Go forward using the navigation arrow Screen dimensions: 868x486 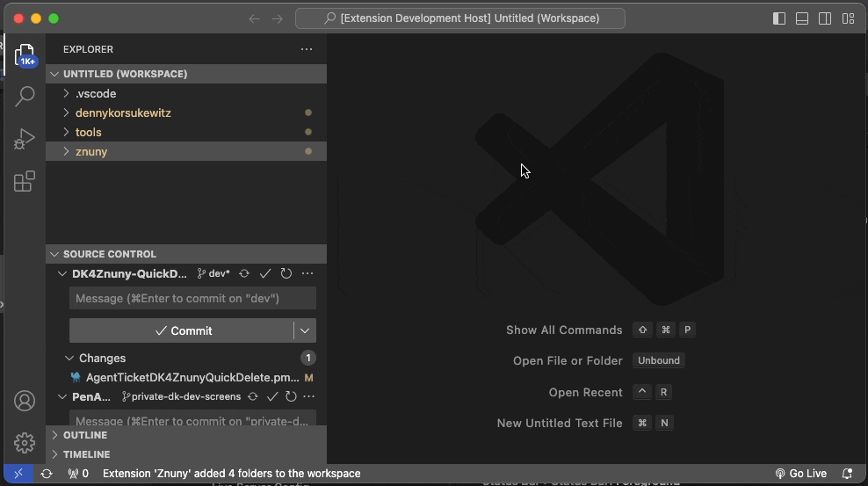pos(278,18)
